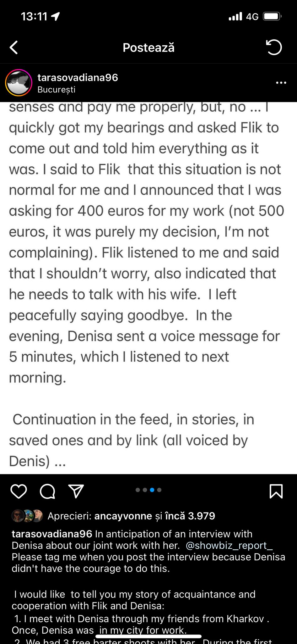Tap the refresh icon in header

[274, 47]
